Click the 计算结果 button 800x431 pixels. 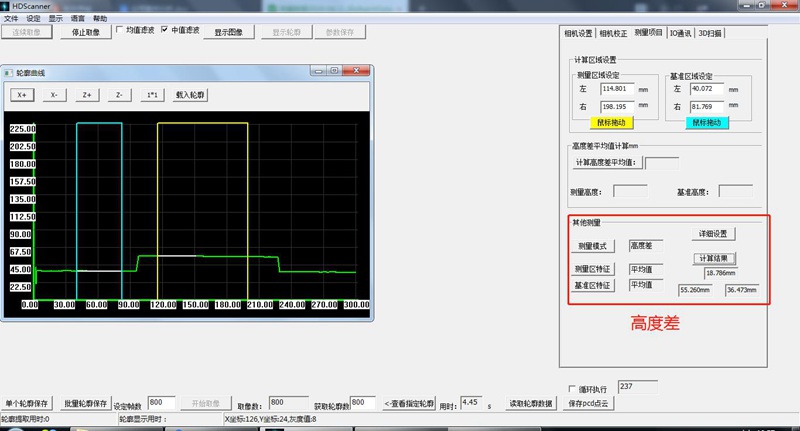click(715, 258)
